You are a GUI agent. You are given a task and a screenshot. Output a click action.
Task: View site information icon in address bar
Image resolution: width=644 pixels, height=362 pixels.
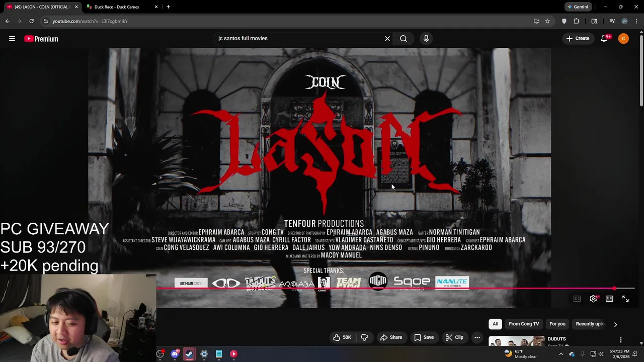46,21
